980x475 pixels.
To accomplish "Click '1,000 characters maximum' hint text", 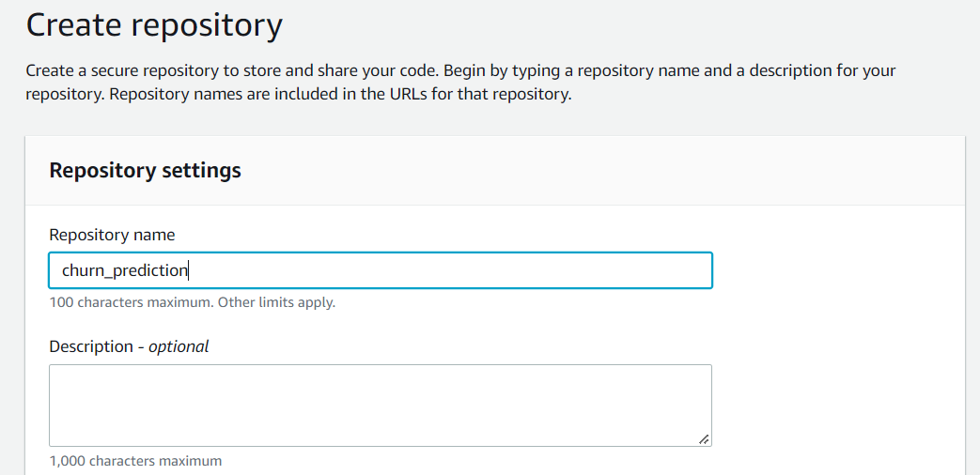I will [x=135, y=461].
